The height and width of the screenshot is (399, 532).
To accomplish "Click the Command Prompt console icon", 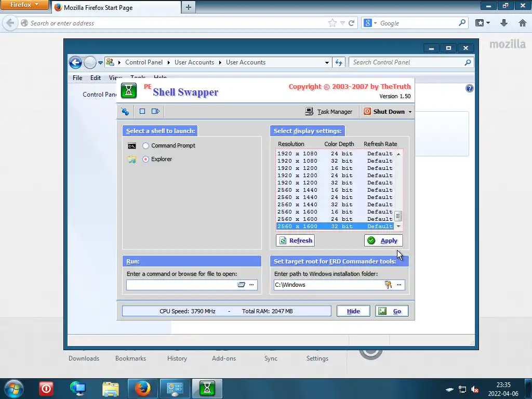I will [x=132, y=146].
